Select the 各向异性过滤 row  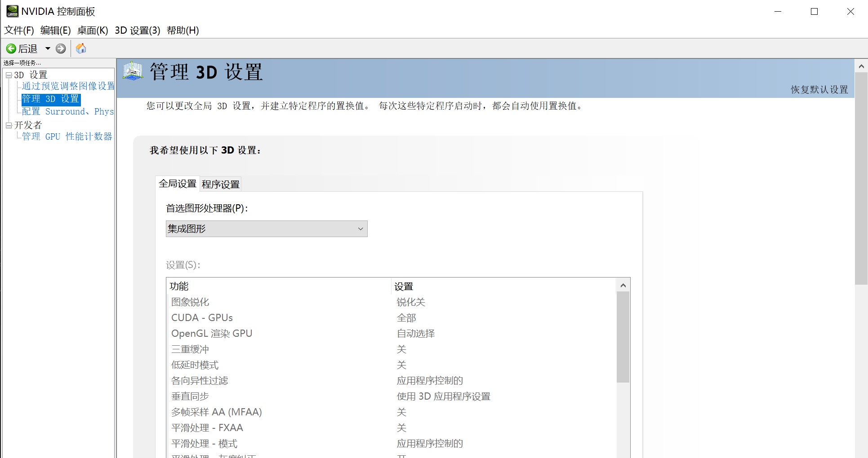[391, 381]
